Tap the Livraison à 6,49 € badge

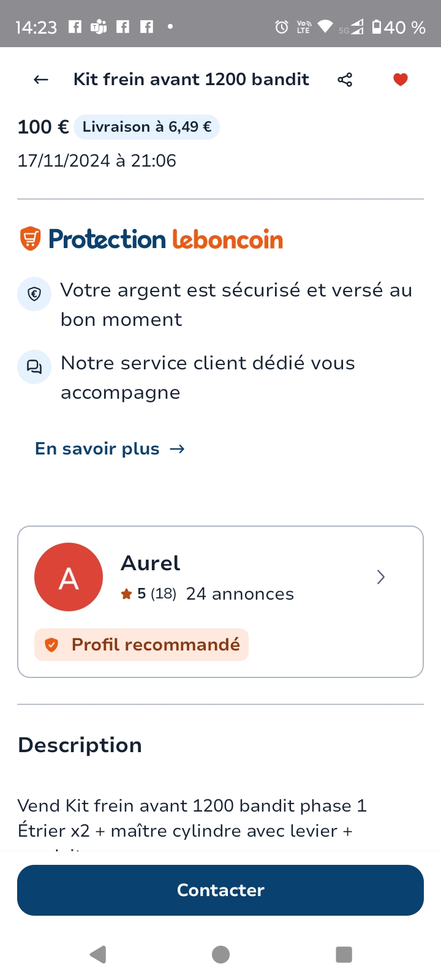pos(146,127)
